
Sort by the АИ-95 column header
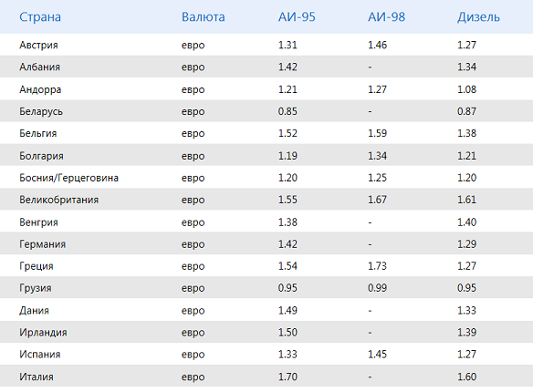(297, 17)
